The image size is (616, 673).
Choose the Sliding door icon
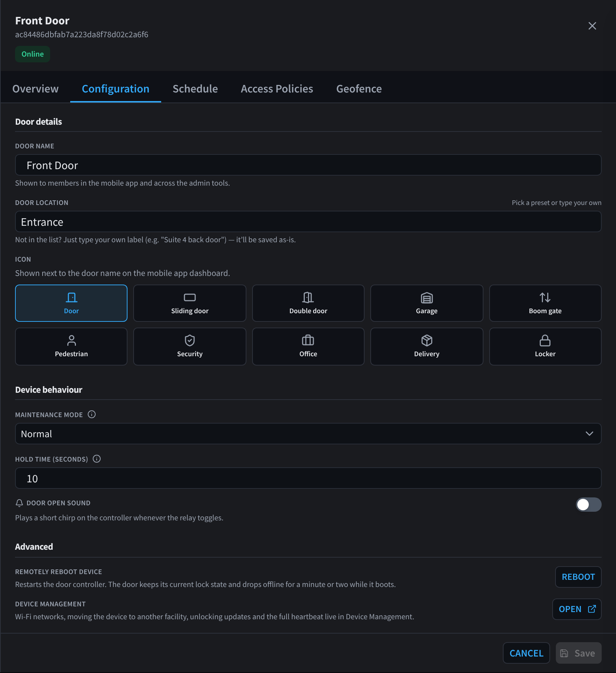pos(190,303)
